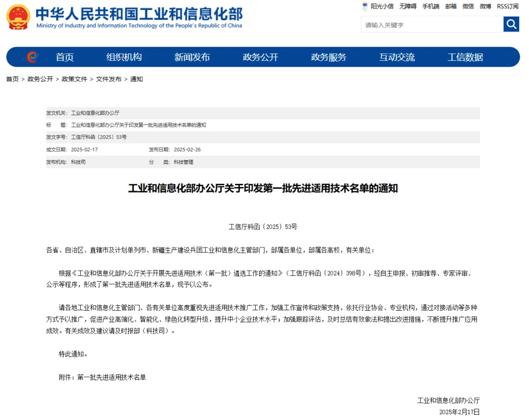This screenshot has height=420, width=529.
Task: Click the magnifier search button
Action: (x=511, y=25)
